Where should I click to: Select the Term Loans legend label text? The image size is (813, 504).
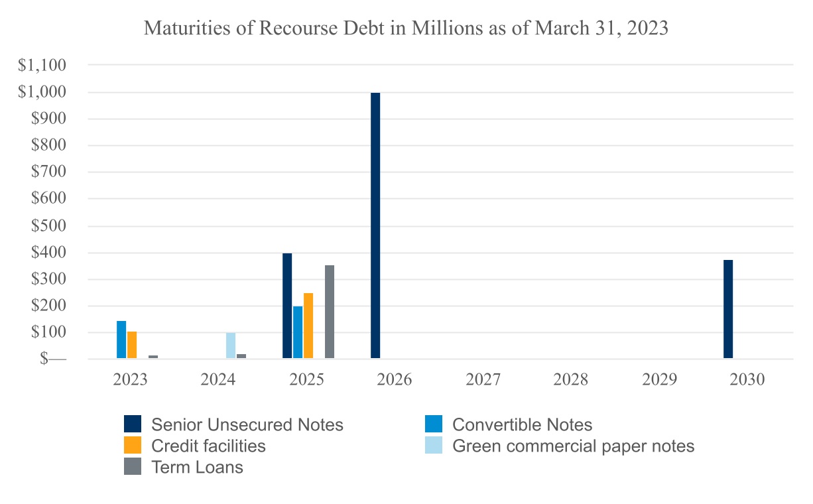point(197,467)
